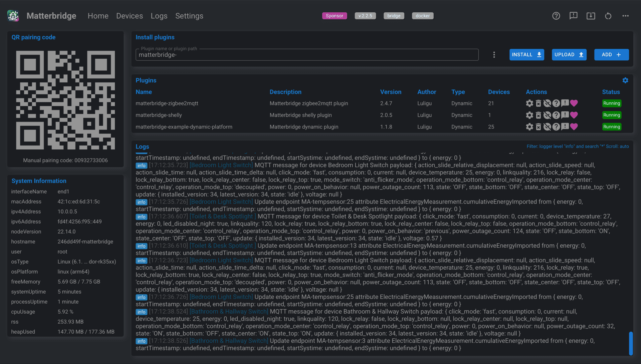This screenshot has height=364, width=641.
Task: Select the matterbridge-shelly plugin name
Action: click(159, 115)
